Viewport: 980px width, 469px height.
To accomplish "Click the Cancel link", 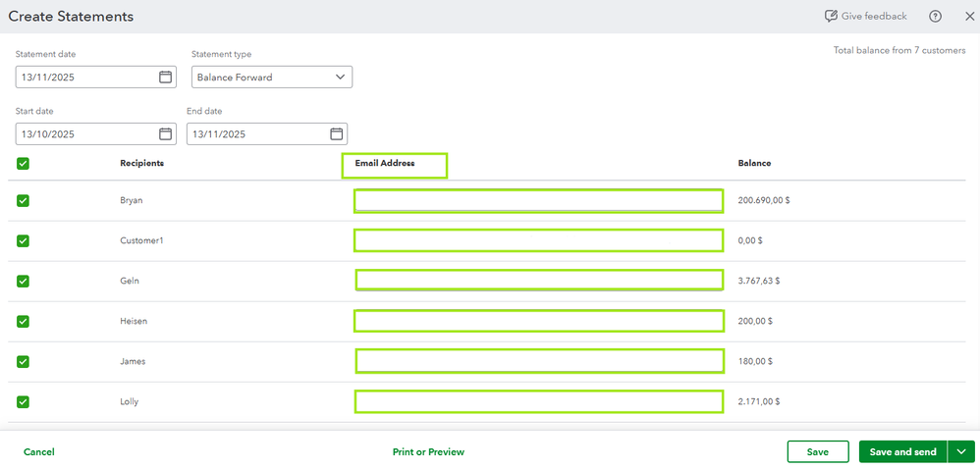I will [38, 451].
